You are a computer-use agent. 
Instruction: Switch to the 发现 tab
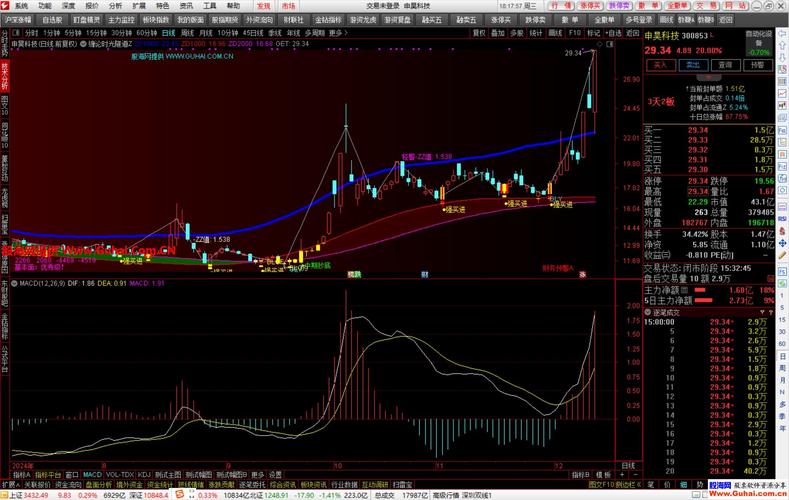[264, 6]
